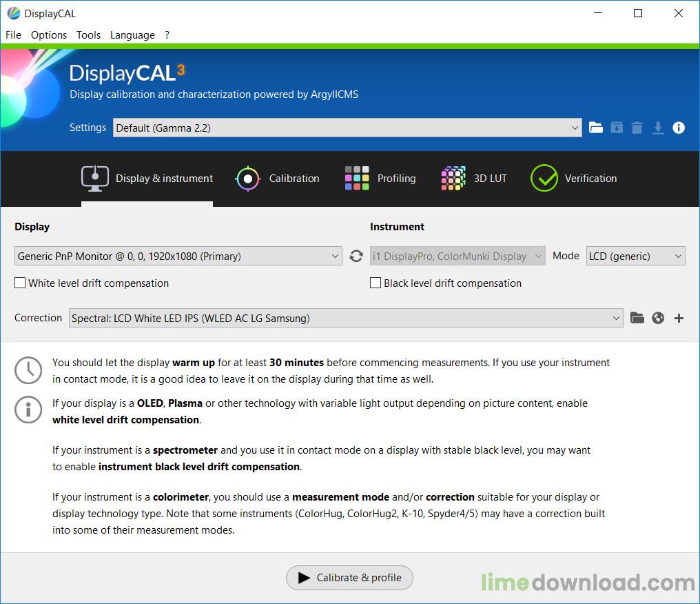Viewport: 700px width, 604px height.
Task: Close the DisplayCAL window
Action: point(678,13)
